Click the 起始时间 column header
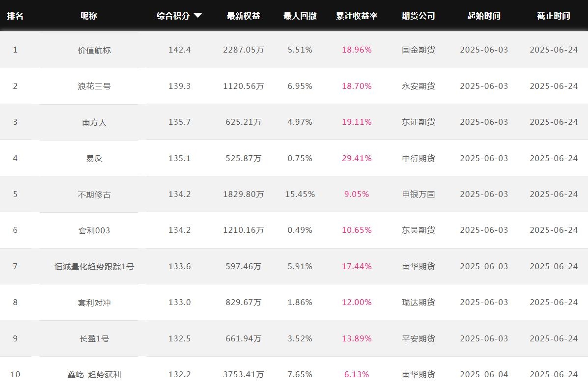Viewport: 588px width, 391px height. point(484,16)
